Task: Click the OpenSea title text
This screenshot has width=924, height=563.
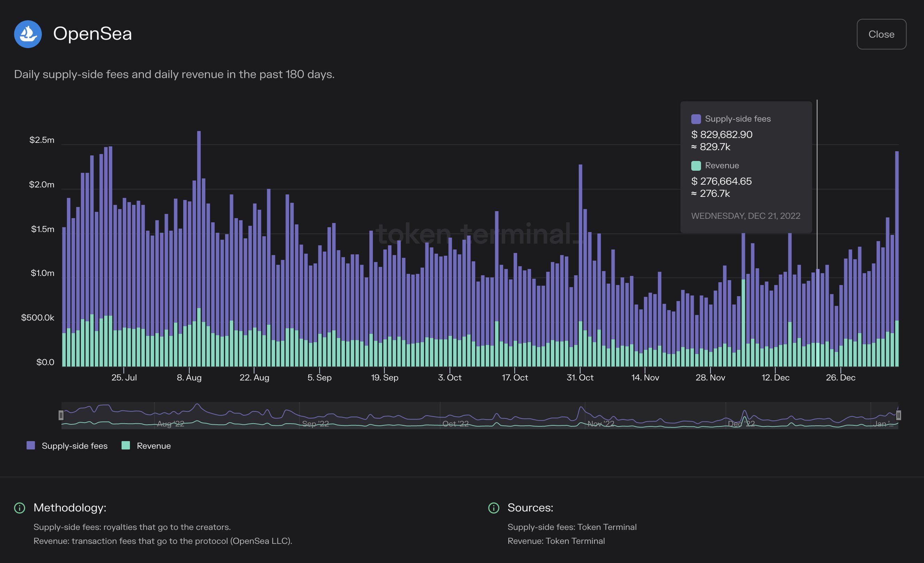Action: click(x=93, y=34)
